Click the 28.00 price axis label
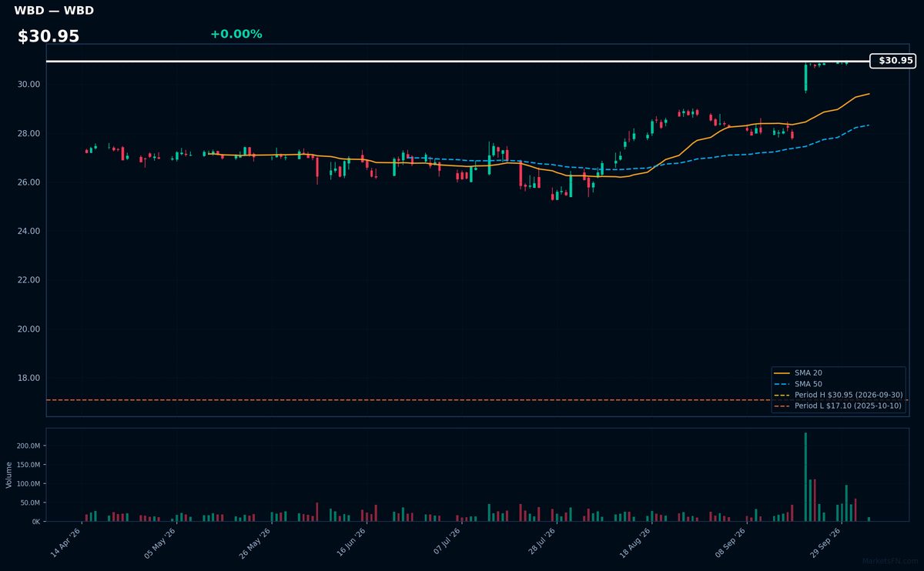The width and height of the screenshot is (924, 571). [29, 133]
